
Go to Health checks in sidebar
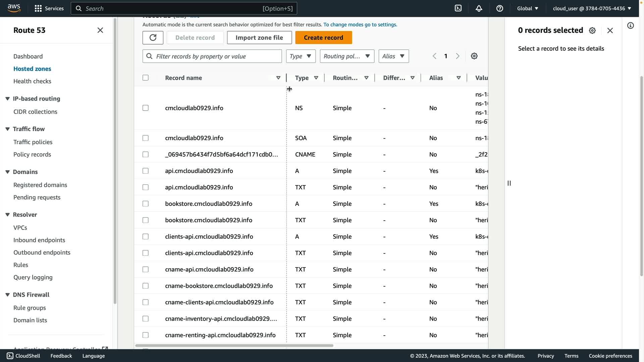tap(32, 81)
